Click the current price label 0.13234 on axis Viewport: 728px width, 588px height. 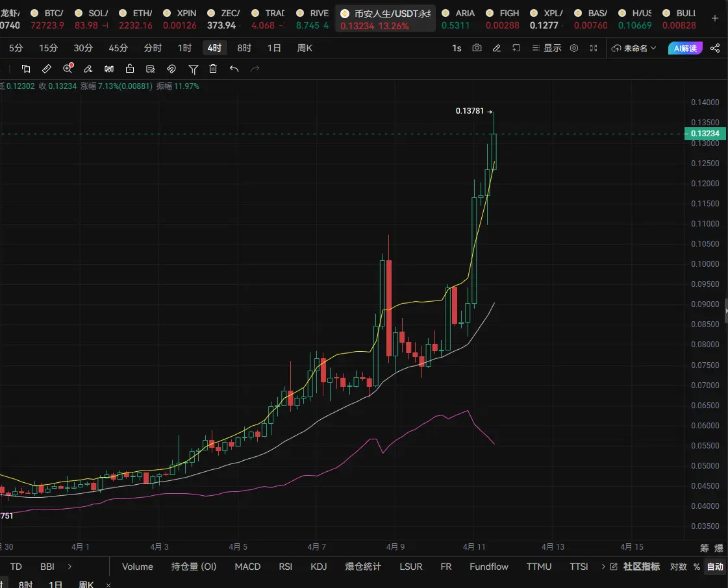click(705, 134)
